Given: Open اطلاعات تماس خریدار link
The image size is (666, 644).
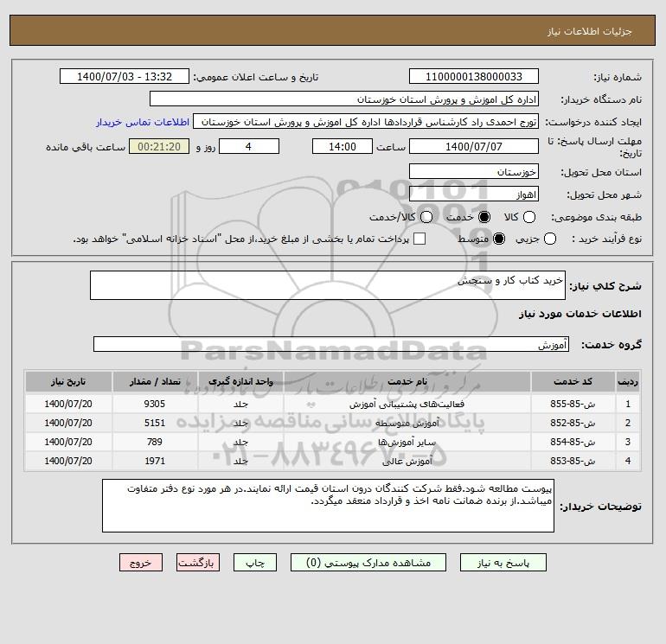Looking at the screenshot, I should (143, 122).
